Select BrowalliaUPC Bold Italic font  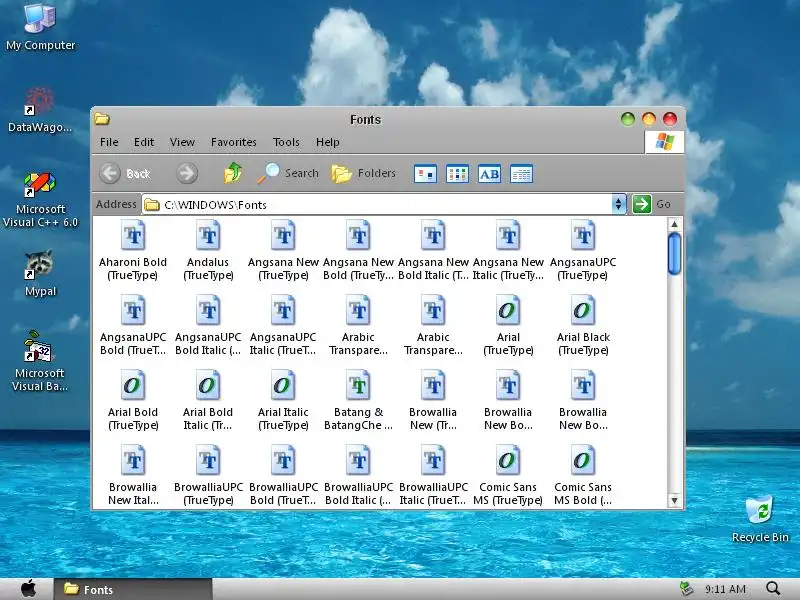click(x=358, y=476)
